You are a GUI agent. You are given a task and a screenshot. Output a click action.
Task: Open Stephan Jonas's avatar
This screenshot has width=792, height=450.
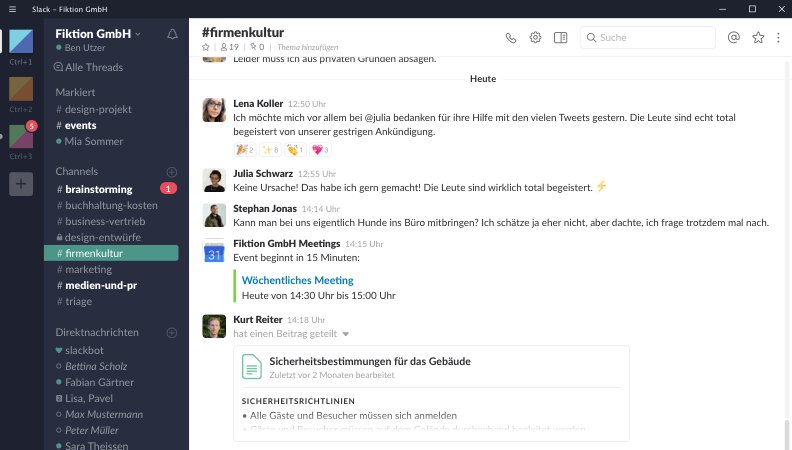[x=214, y=215]
